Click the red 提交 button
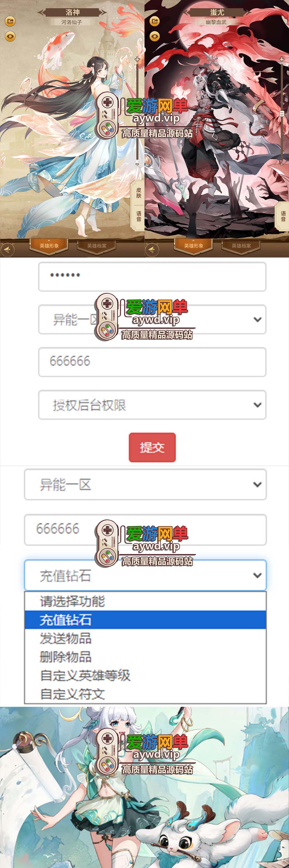This screenshot has height=868, width=289. 152,447
